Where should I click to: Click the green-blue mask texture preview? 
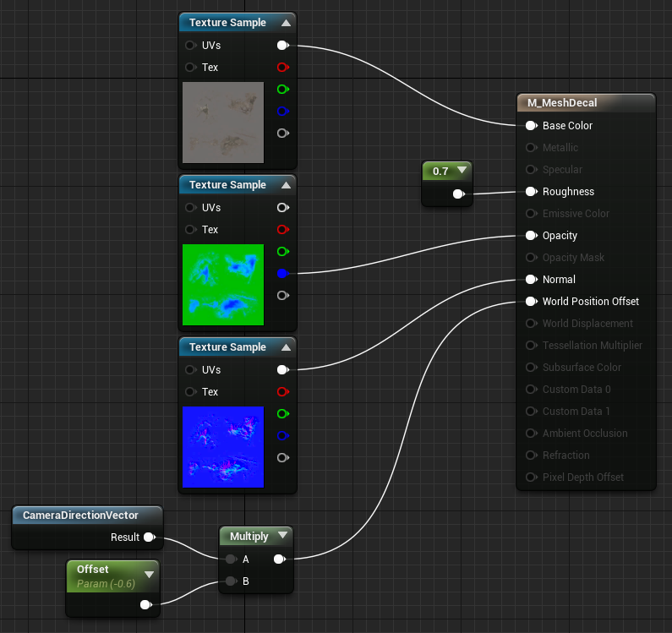coord(223,285)
